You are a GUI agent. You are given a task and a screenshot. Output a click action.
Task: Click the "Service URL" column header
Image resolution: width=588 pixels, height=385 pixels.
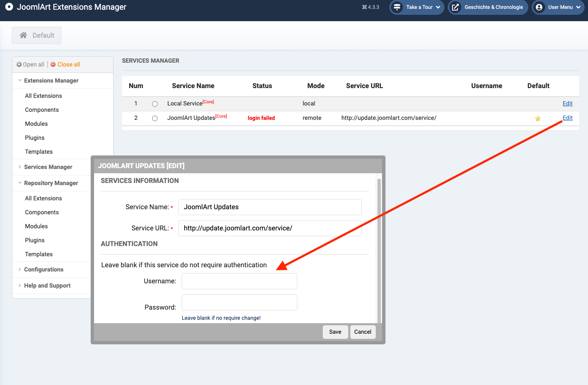point(364,86)
